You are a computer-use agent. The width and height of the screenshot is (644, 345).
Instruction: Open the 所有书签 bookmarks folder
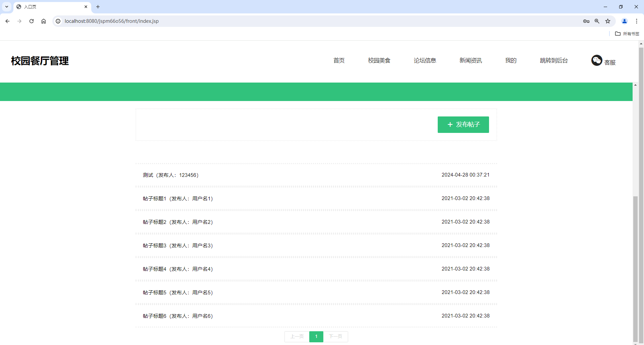tap(627, 34)
